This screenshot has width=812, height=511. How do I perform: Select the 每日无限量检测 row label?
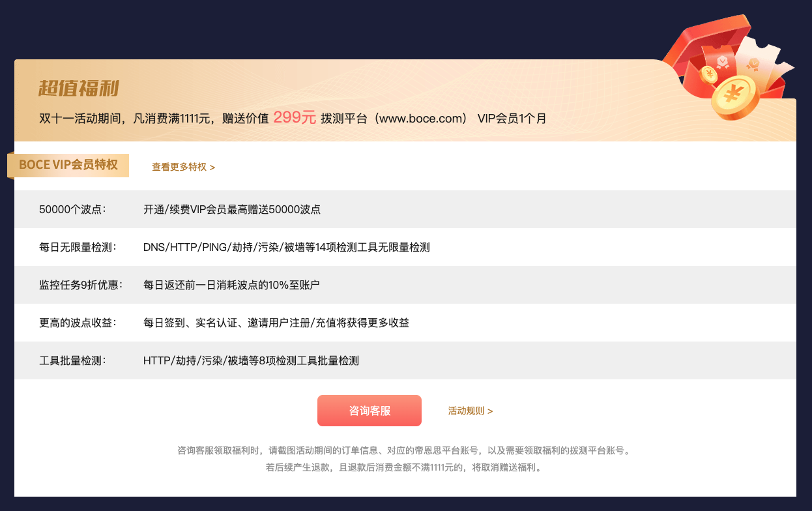click(78, 248)
